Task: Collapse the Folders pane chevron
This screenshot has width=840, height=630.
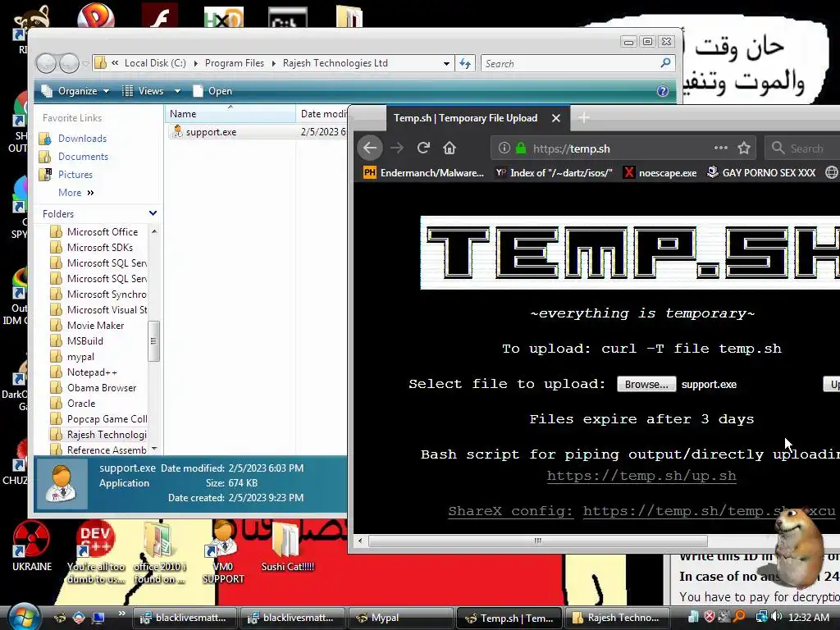Action: 153,213
